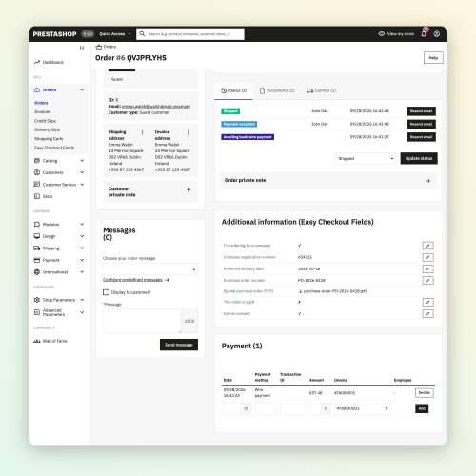This screenshot has height=476, width=476.
Task: Click the Help button
Action: coord(433,58)
